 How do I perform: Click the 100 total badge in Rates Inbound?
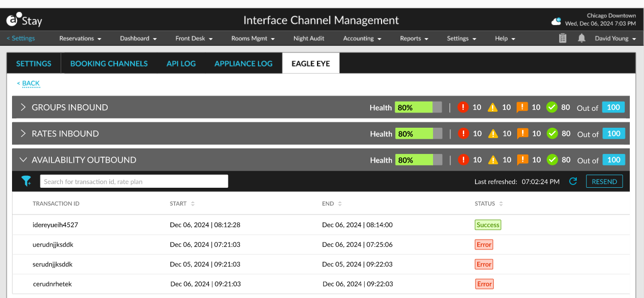[613, 134]
